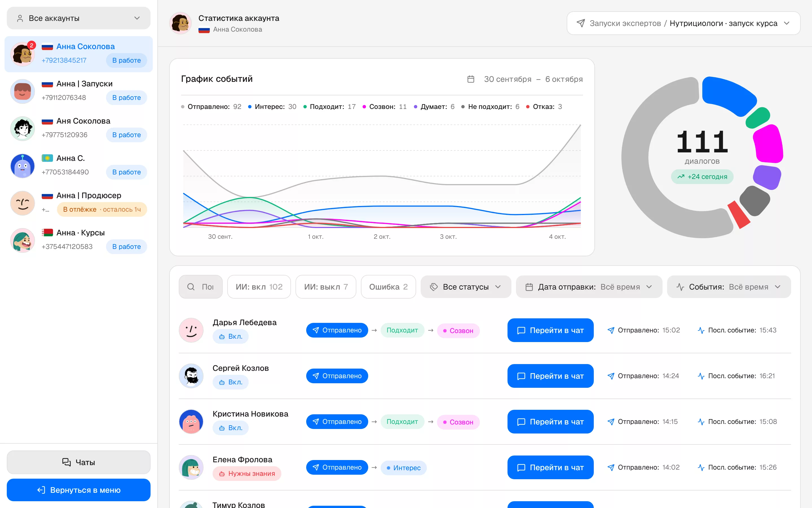Screen dimensions: 812x508
Task: Click the search magnifier icon
Action: click(x=191, y=286)
